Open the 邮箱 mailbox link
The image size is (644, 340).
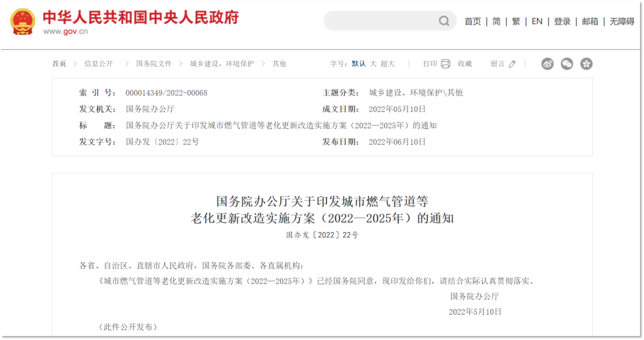[x=590, y=21]
